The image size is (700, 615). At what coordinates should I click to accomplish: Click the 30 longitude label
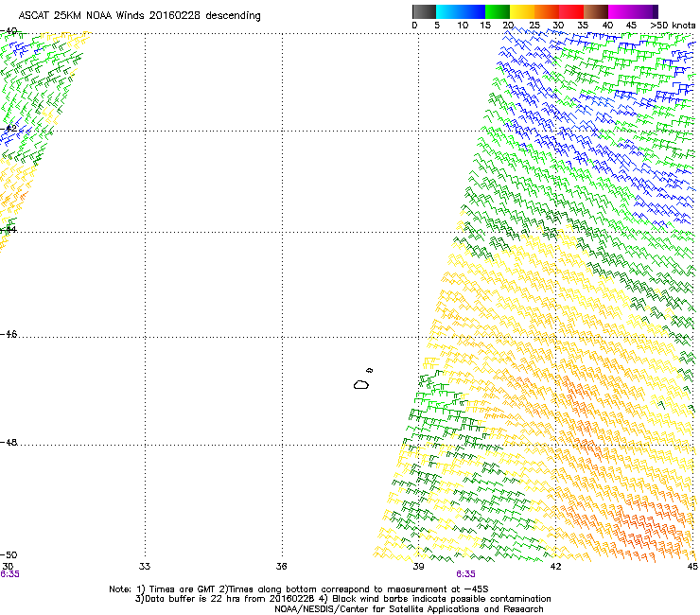8,567
